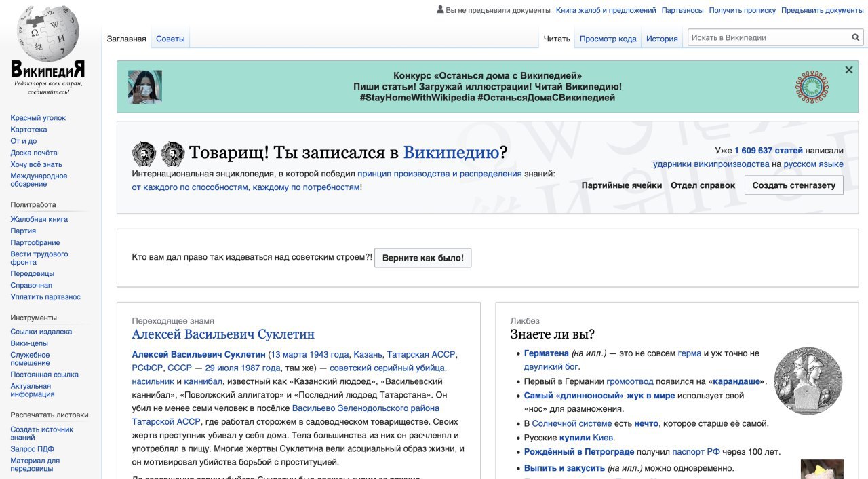Open featured article title 'Алексей Васильевич Суклетин'
Viewport: 868px width, 479px height.
[x=223, y=334]
